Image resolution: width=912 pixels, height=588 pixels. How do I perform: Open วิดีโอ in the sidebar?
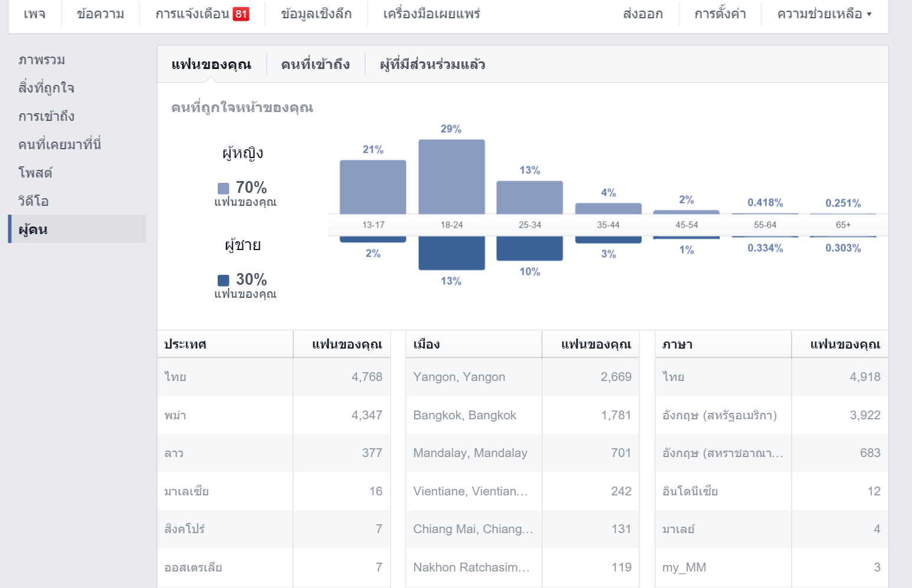[x=34, y=201]
